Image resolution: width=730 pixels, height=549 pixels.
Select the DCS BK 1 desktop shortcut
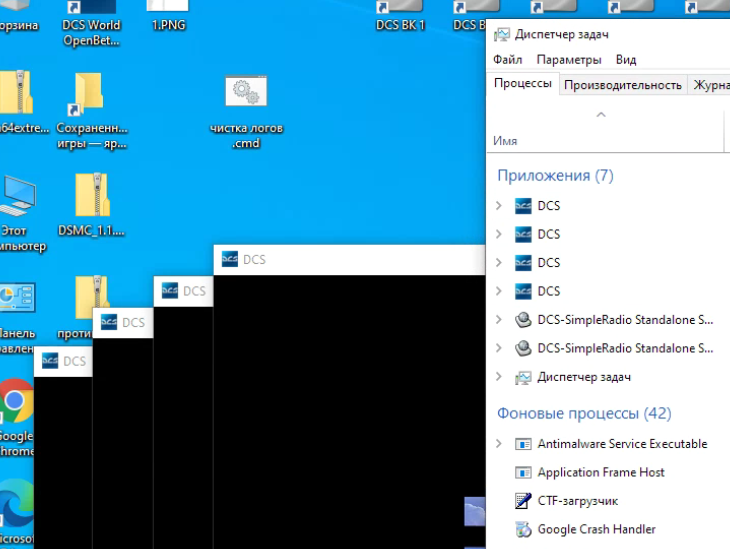pos(400,16)
